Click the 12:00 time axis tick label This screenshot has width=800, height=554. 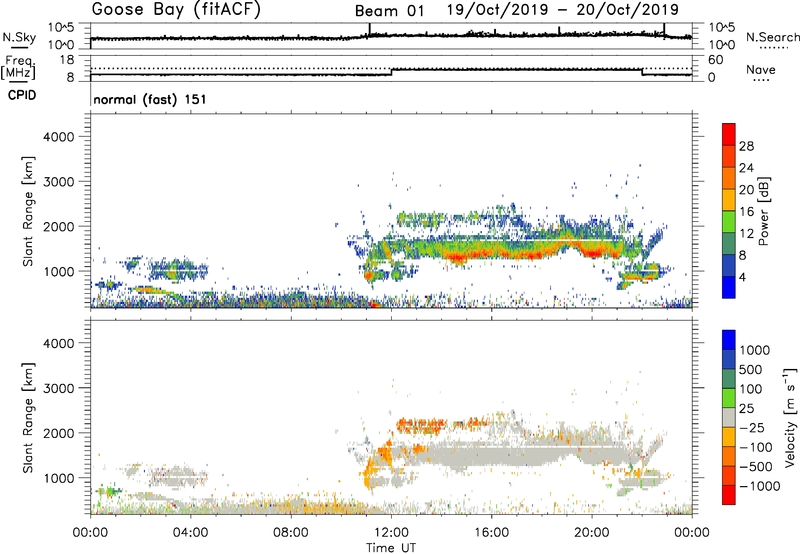[391, 533]
